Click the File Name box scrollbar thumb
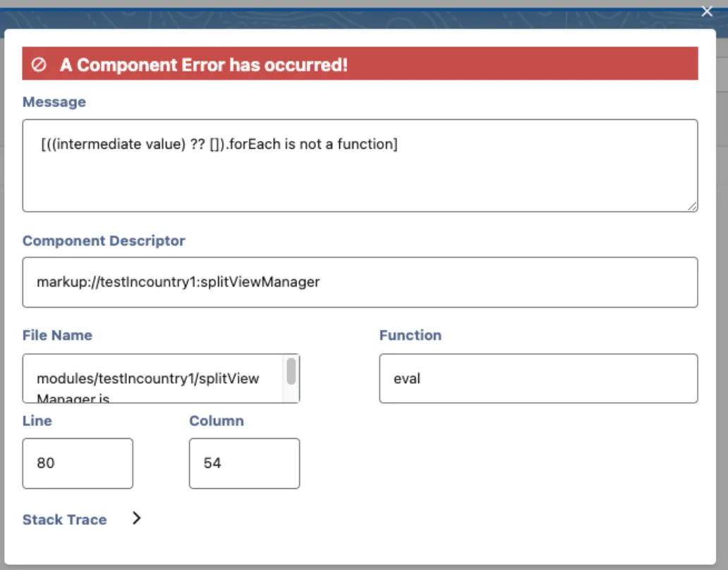This screenshot has width=728, height=570. pos(291,371)
